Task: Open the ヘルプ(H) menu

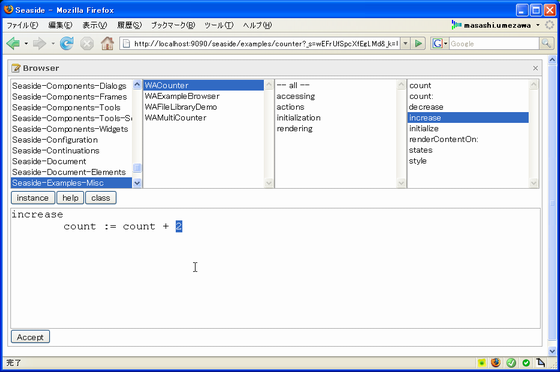Action: 257,25
